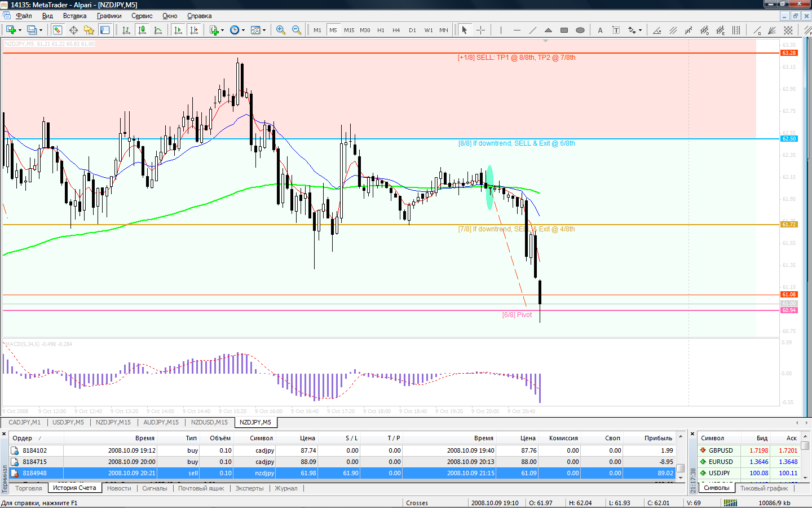Switch to the CADJPY,M1 chart tab

(24, 422)
